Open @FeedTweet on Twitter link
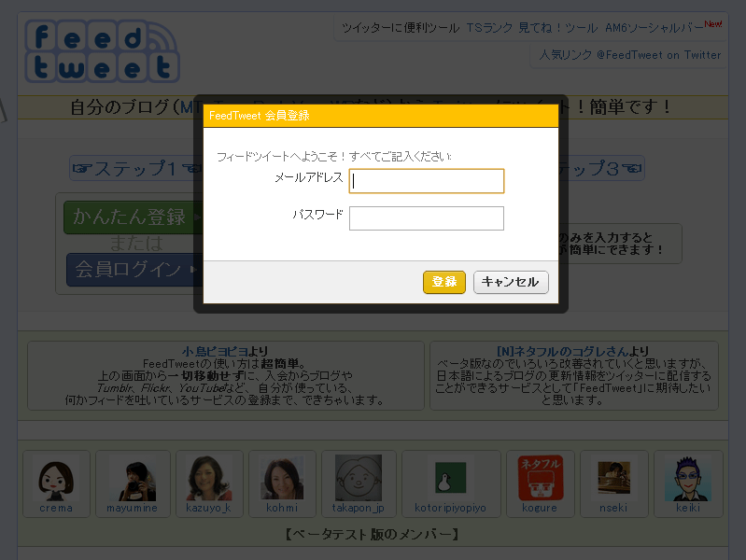 (659, 55)
